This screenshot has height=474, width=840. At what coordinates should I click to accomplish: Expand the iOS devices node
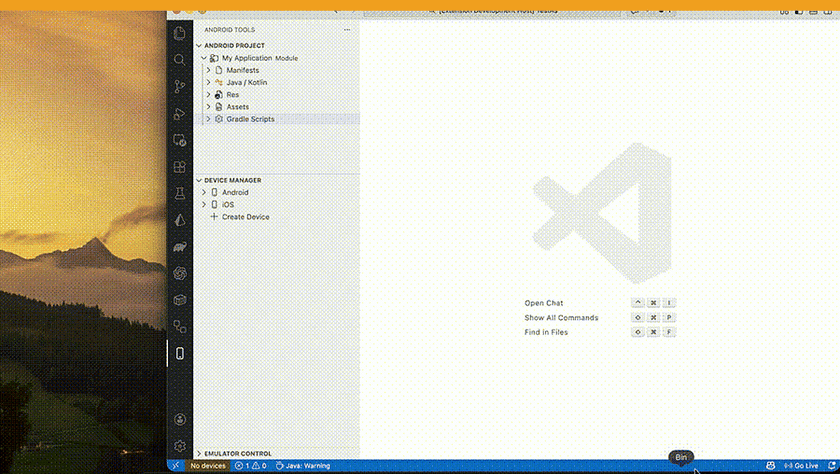(x=204, y=205)
